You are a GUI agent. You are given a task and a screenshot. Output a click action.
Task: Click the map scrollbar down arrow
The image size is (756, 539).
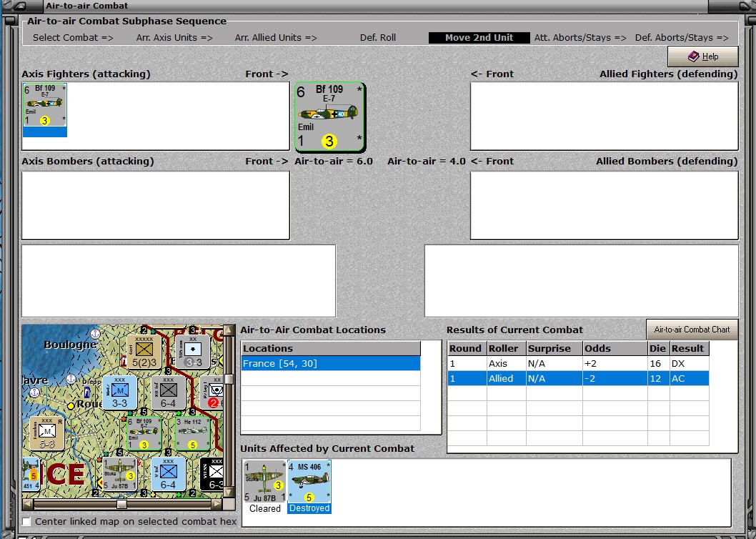click(x=229, y=493)
